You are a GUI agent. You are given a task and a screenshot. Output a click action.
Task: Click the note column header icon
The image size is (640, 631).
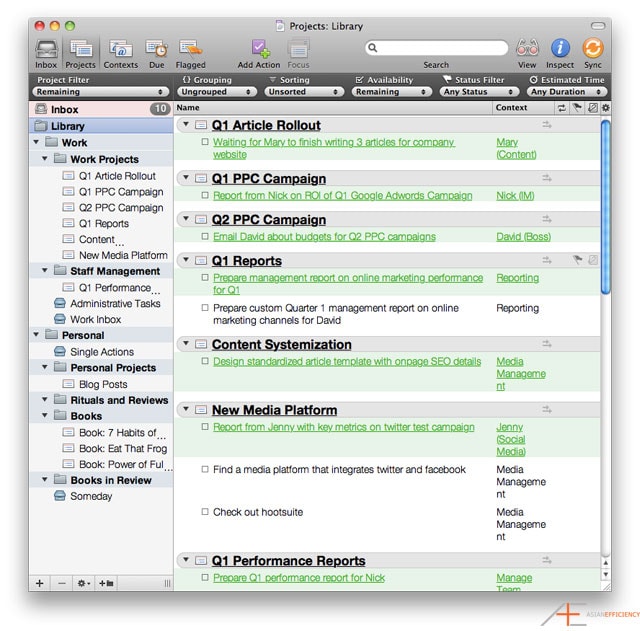coord(592,107)
